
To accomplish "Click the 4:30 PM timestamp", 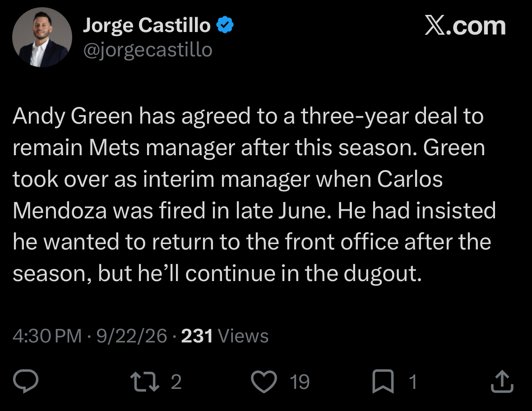I will (47, 336).
